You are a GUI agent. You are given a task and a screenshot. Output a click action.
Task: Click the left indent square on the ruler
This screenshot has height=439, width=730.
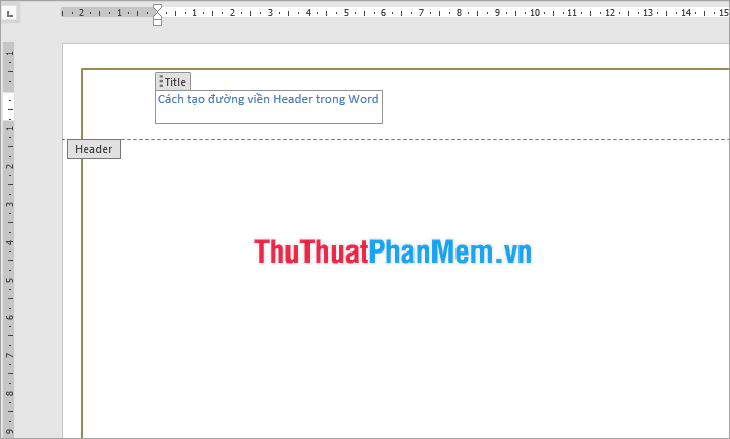pos(157,22)
